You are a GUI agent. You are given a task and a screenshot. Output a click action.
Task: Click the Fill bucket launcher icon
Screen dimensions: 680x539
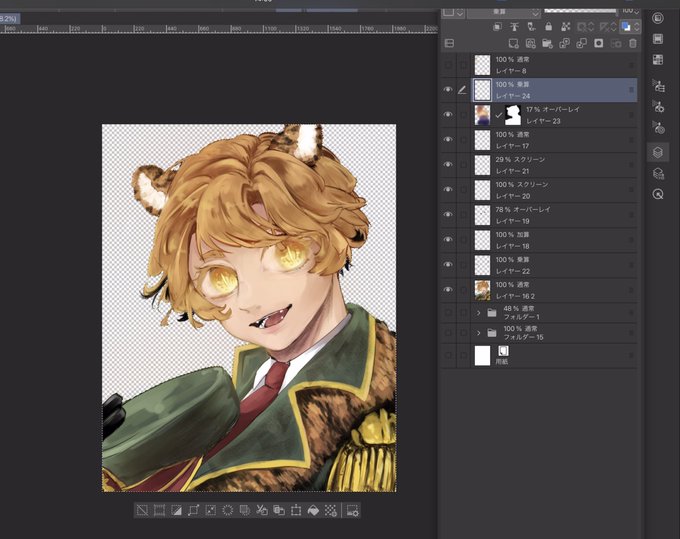313,510
